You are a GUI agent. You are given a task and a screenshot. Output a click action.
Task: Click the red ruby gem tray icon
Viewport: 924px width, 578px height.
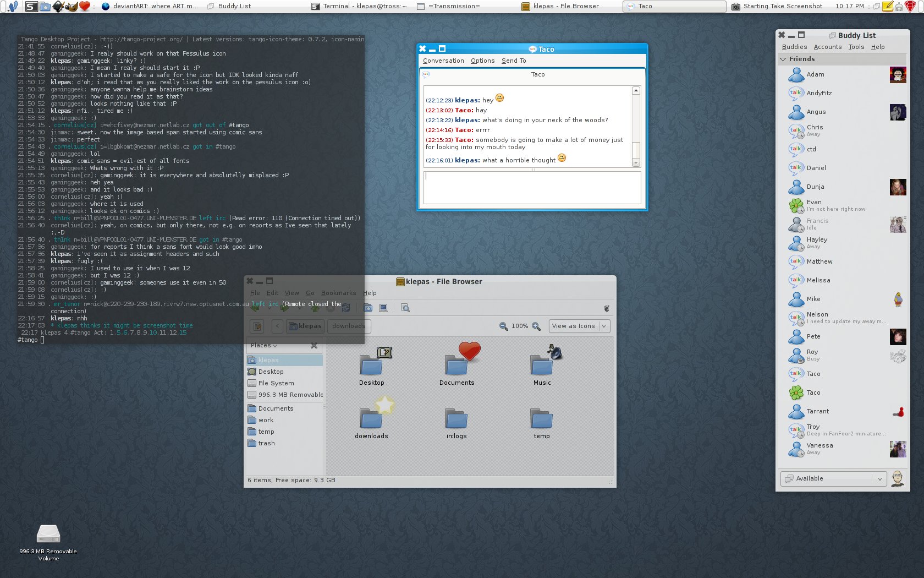click(x=910, y=7)
